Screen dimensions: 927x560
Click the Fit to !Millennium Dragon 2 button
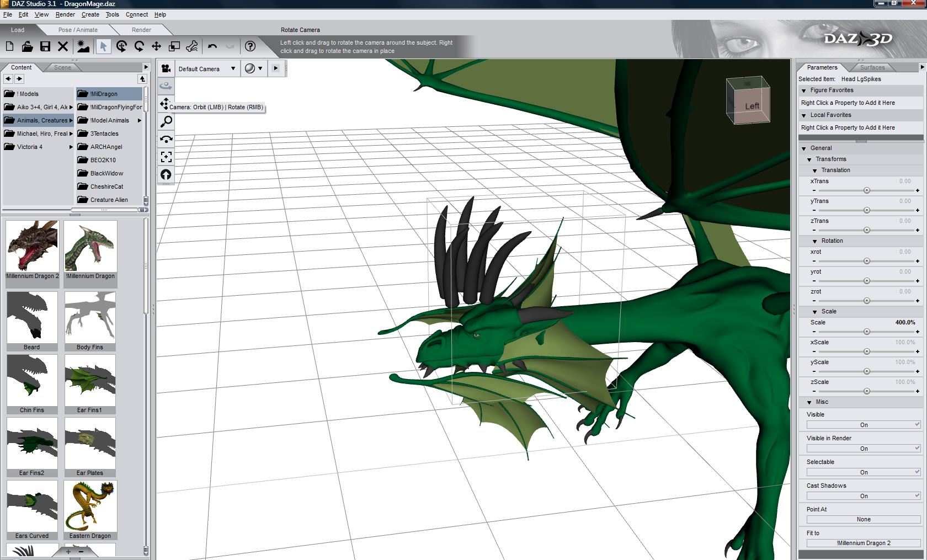tap(863, 543)
